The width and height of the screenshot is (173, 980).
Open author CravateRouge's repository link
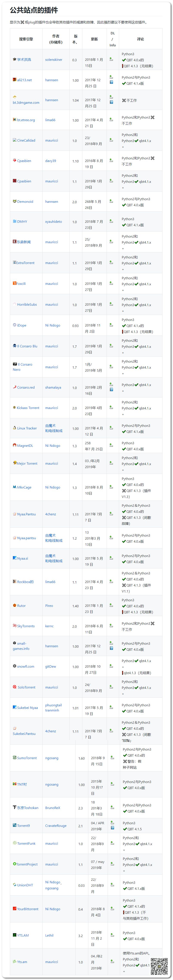pyautogui.click(x=56, y=826)
